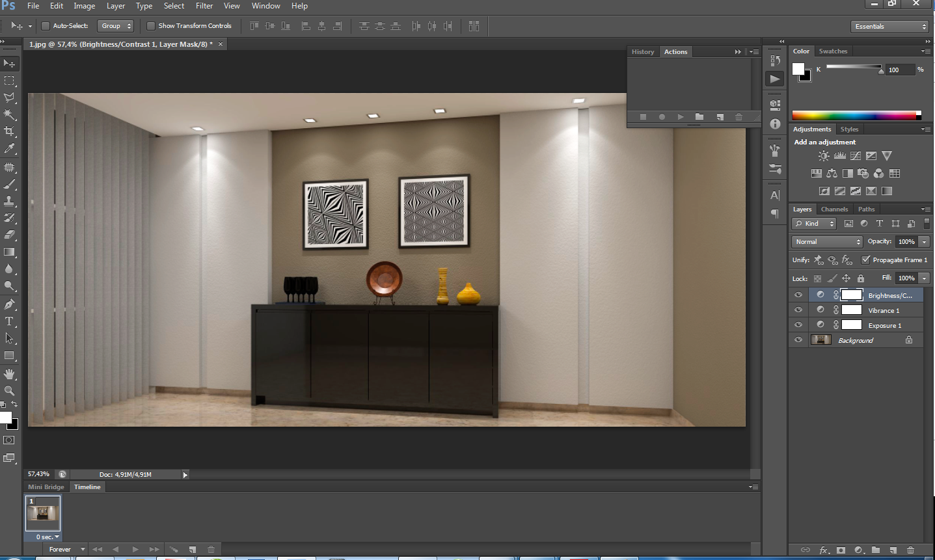The width and height of the screenshot is (935, 560).
Task: Open the Essentials workspace dropdown
Action: 889,26
